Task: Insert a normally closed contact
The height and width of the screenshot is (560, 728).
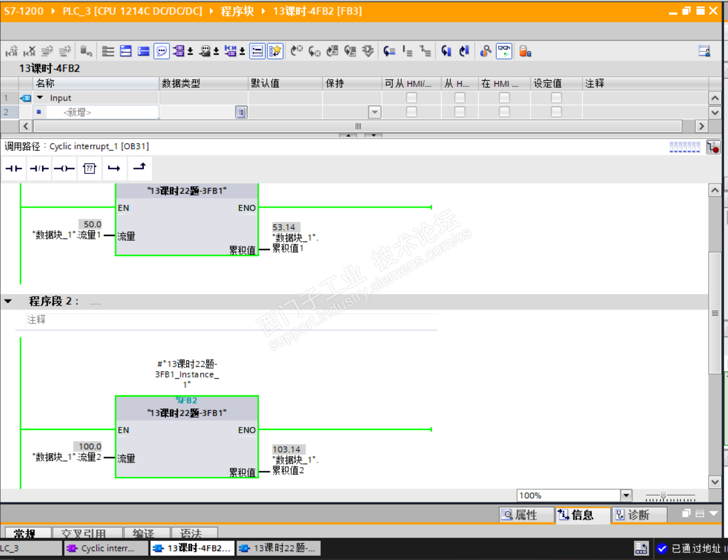Action: [x=39, y=169]
